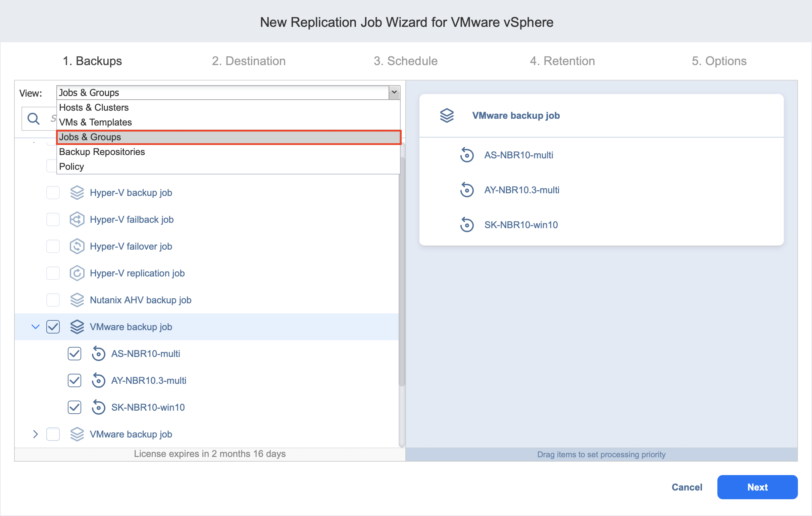Click AS-NBR10-multi text in right panel
The width and height of the screenshot is (812, 516).
click(519, 155)
